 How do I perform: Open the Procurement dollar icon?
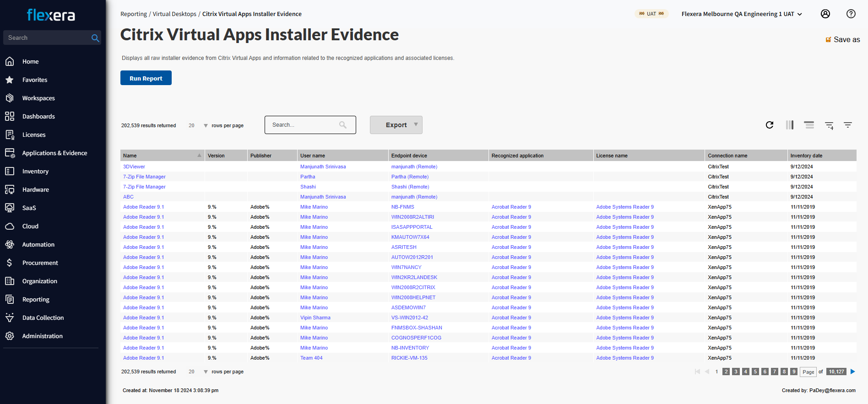tap(10, 263)
